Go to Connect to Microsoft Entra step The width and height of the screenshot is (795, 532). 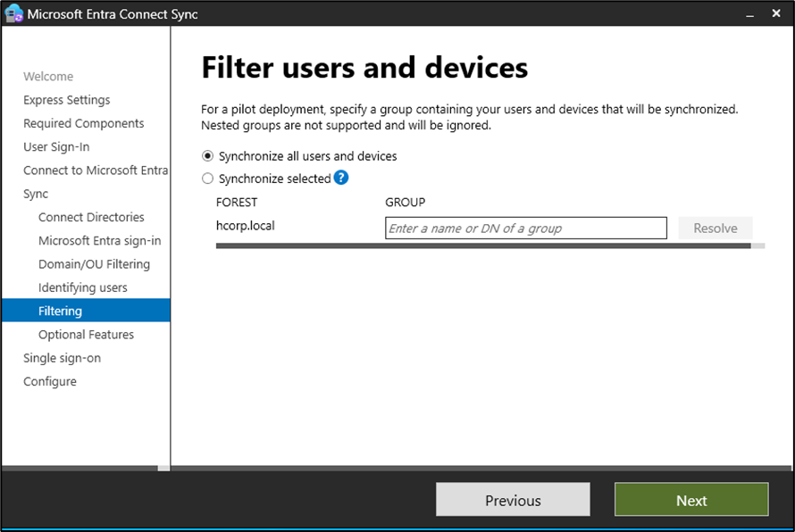(x=96, y=170)
